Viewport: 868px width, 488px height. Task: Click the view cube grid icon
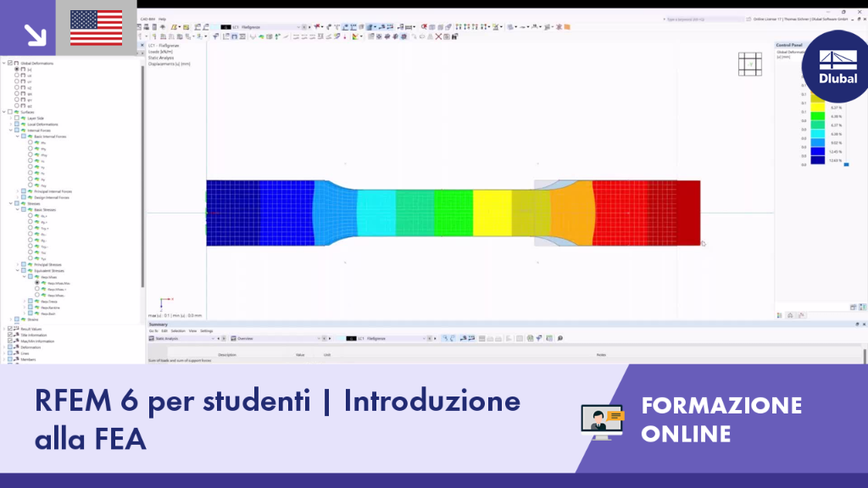click(750, 64)
